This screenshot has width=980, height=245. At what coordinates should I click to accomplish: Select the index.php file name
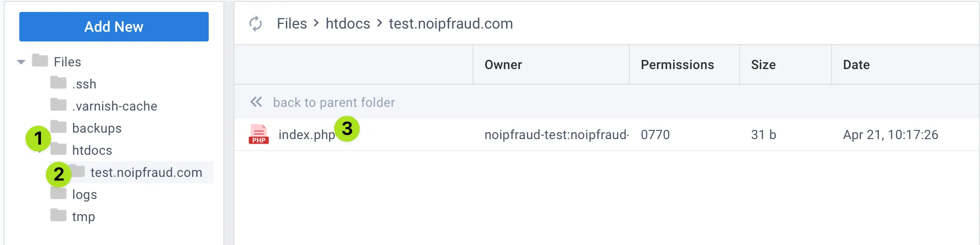coord(307,134)
